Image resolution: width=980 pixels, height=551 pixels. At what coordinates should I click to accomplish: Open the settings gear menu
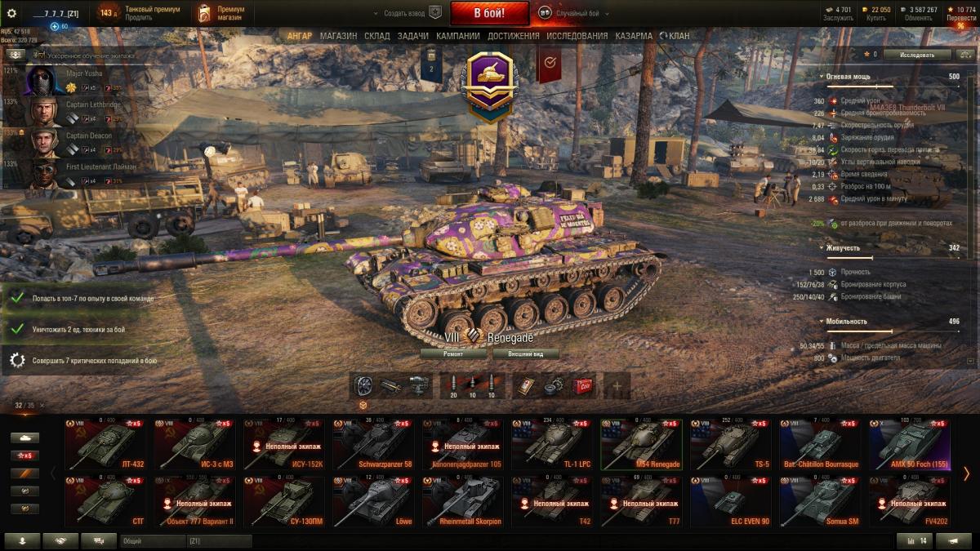coord(11,13)
